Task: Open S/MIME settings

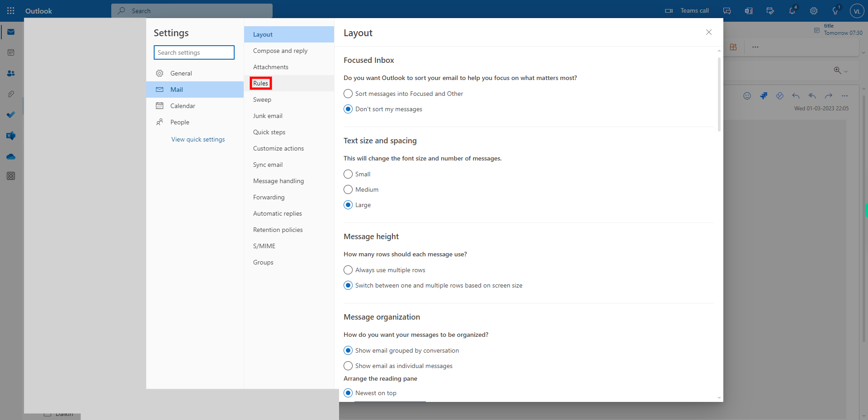Action: pos(289,246)
